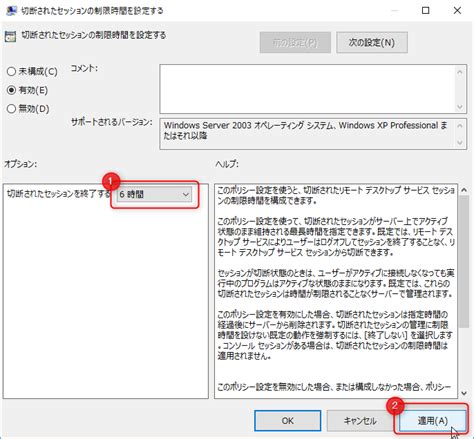This screenshot has height=439, width=474.
Task: Click the title bar window icon
Action: pos(12,11)
